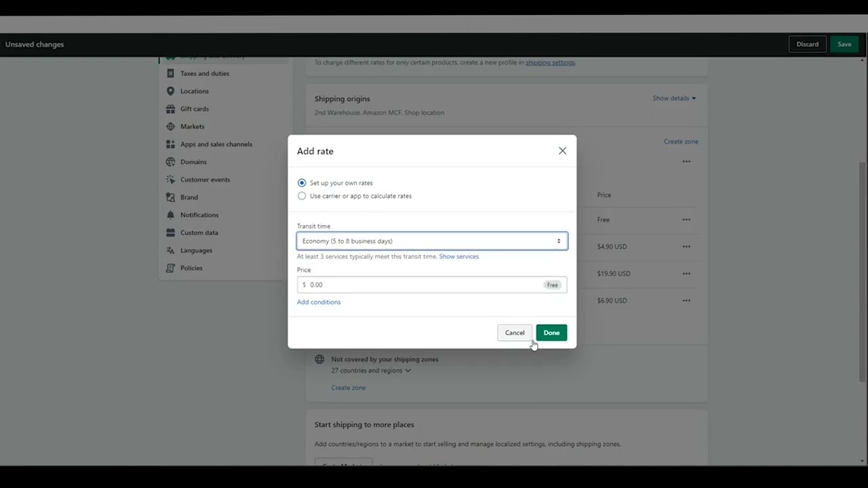This screenshot has height=488, width=868.
Task: Select Set up your own rates
Action: (x=302, y=183)
